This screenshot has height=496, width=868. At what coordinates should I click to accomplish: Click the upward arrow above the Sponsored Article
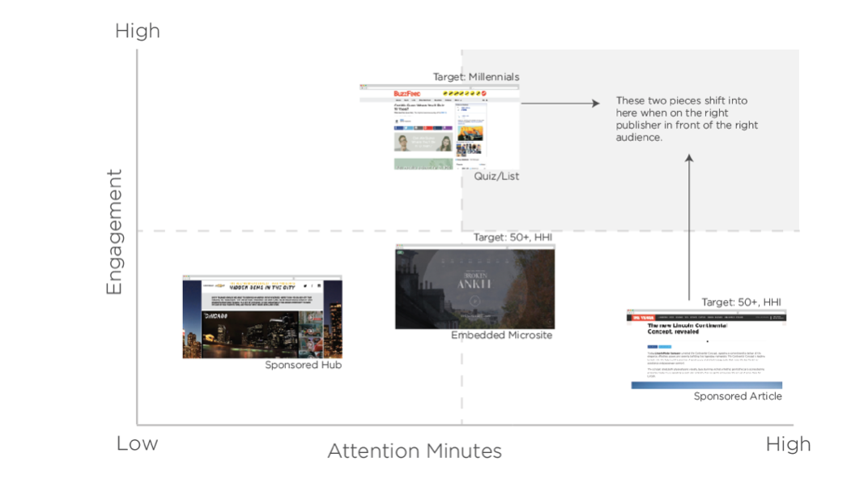(689, 228)
